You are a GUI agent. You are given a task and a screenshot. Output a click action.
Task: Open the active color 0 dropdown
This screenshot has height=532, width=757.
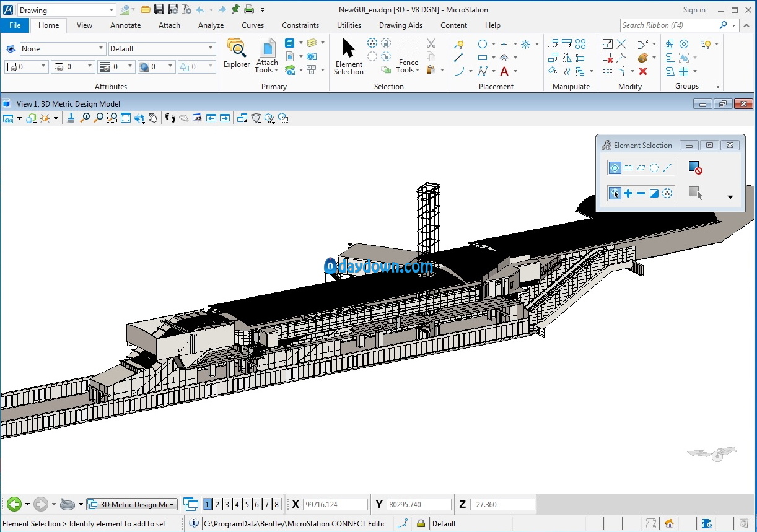pyautogui.click(x=43, y=66)
